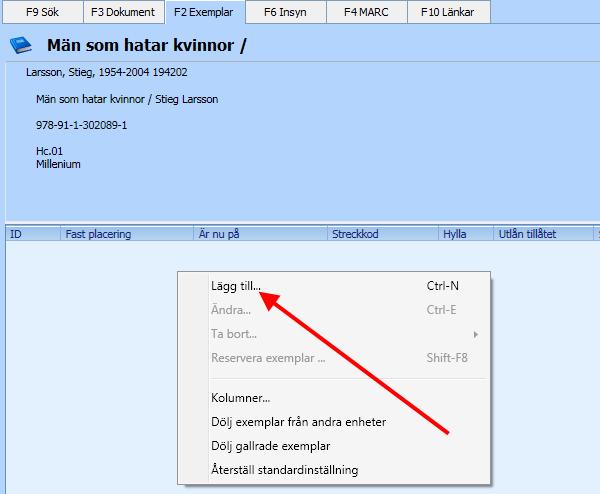600x494 pixels.
Task: Sort by the Streckkod column header
Action: (383, 234)
